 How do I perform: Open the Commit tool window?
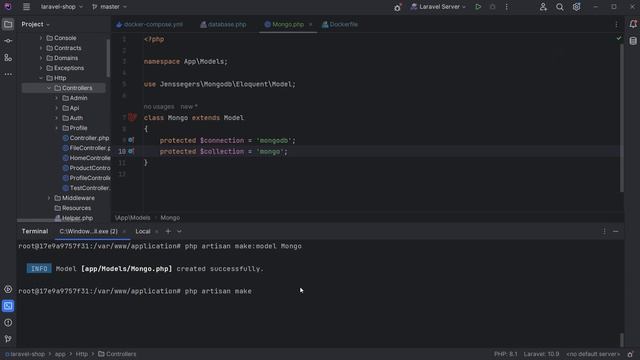(x=8, y=41)
